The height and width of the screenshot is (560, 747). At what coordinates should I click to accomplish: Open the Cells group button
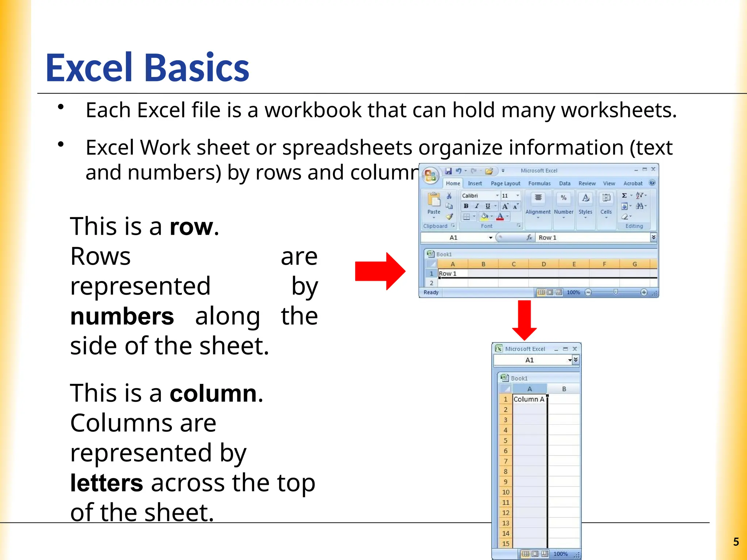(x=606, y=203)
